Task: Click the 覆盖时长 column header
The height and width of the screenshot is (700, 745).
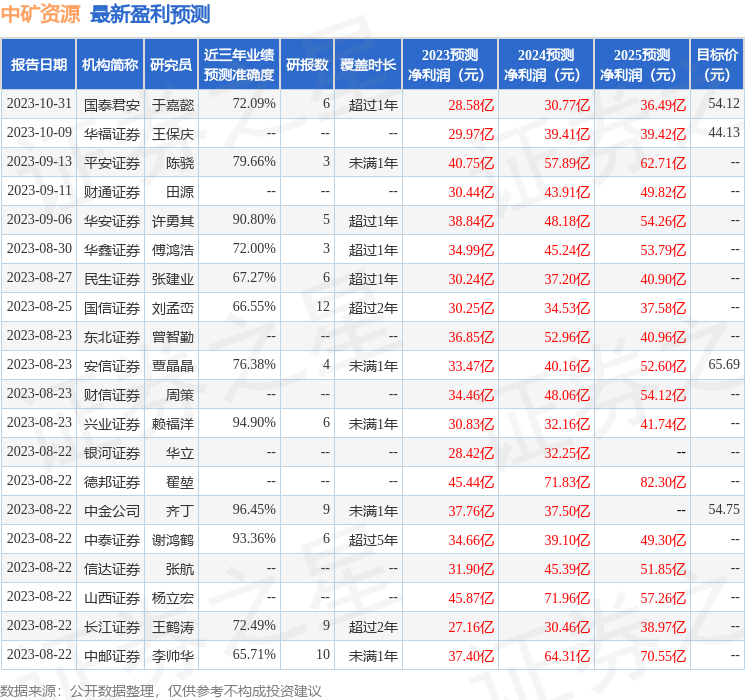Action: [x=368, y=64]
